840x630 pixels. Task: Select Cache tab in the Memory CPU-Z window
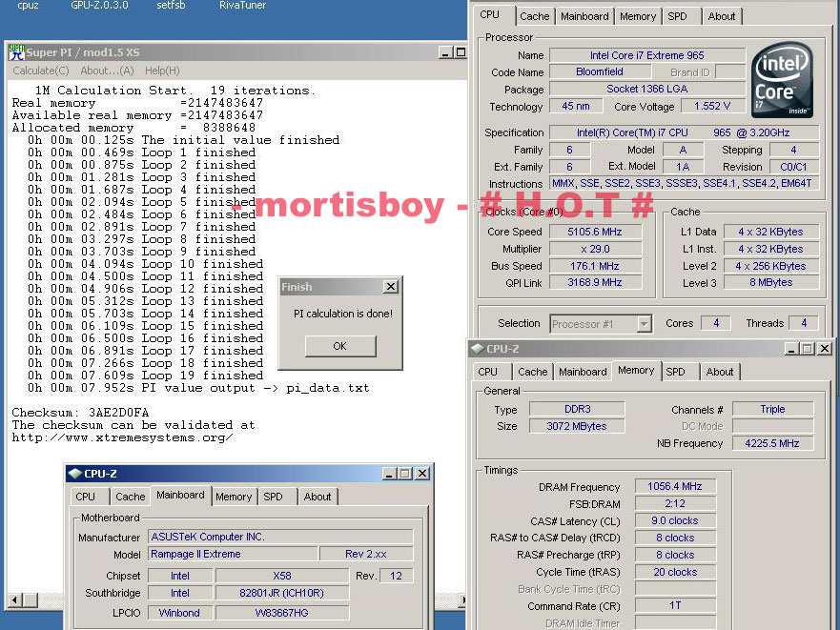[x=532, y=372]
